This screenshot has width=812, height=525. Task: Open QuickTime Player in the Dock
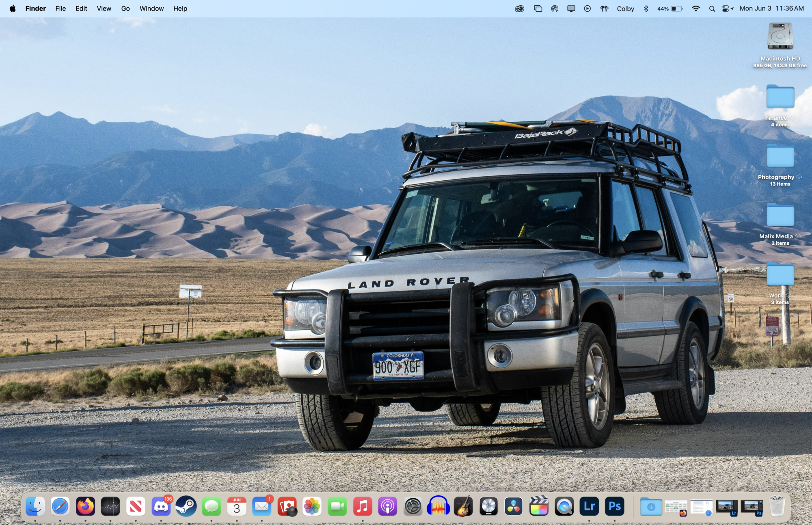(x=564, y=506)
